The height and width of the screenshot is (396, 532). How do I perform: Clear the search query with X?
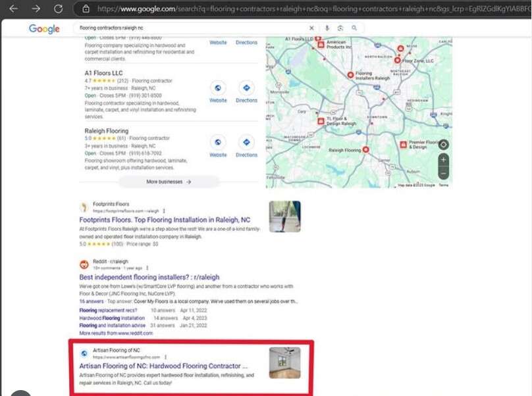click(312, 28)
